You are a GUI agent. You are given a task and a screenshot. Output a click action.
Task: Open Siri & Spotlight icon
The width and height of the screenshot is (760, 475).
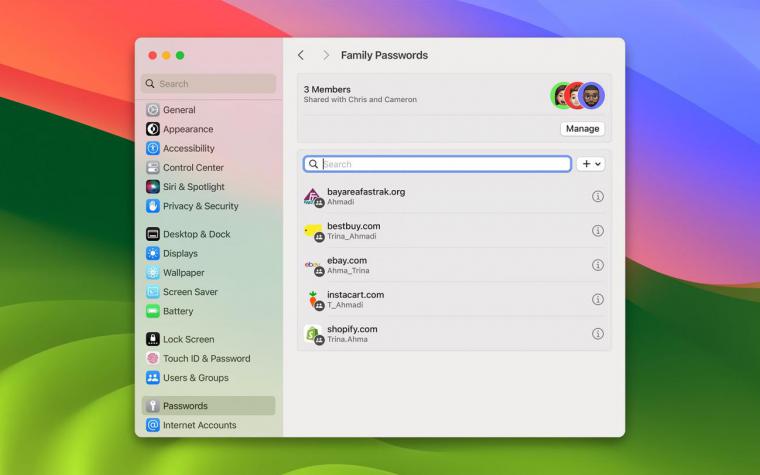click(x=153, y=187)
